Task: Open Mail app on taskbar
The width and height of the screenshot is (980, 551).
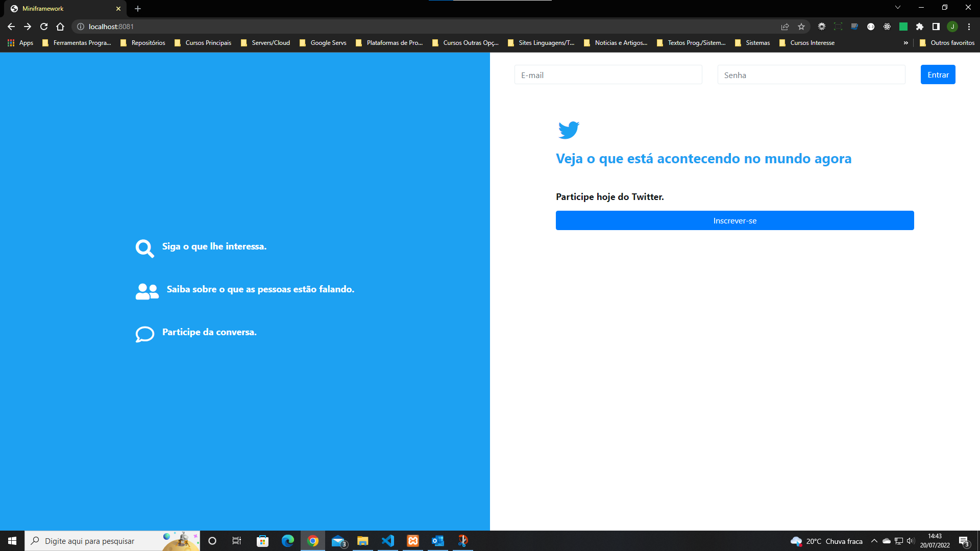Action: (x=338, y=541)
